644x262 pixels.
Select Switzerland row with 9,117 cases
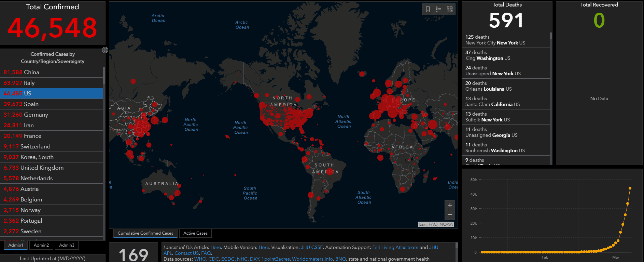click(x=51, y=146)
